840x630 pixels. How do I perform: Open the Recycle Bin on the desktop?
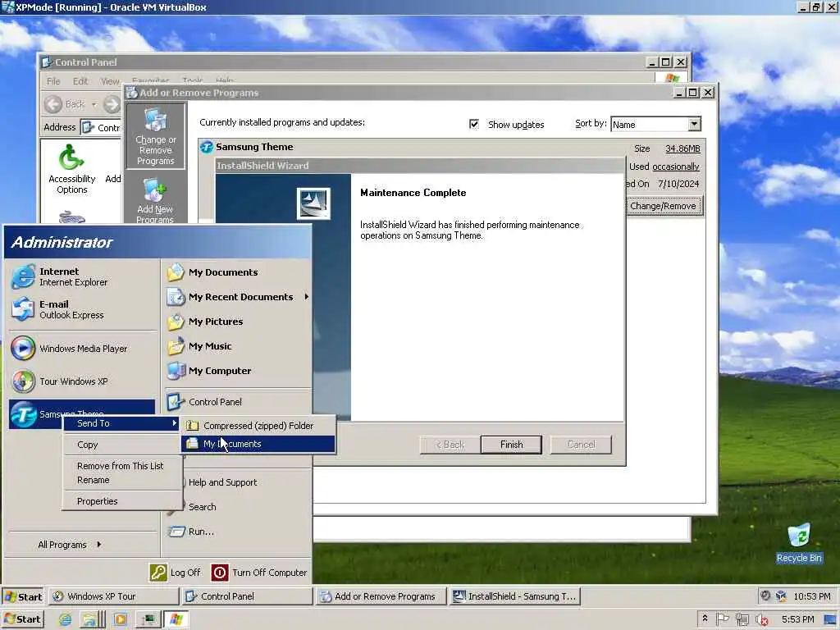tap(799, 543)
